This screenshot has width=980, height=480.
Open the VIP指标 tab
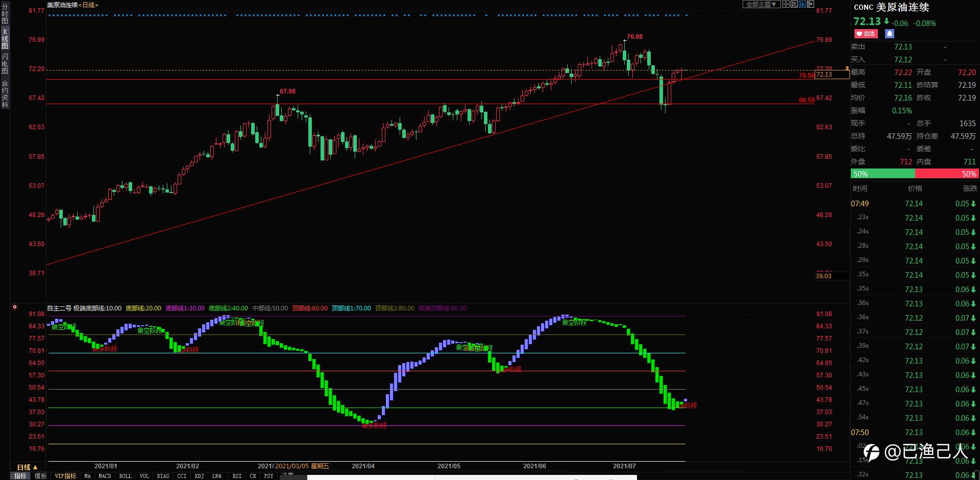tap(65, 476)
